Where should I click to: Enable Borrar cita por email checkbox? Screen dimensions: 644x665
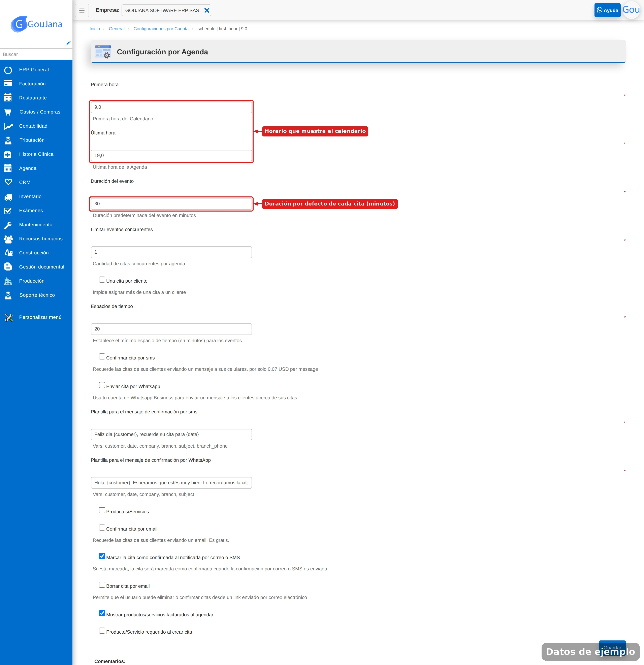tap(102, 584)
